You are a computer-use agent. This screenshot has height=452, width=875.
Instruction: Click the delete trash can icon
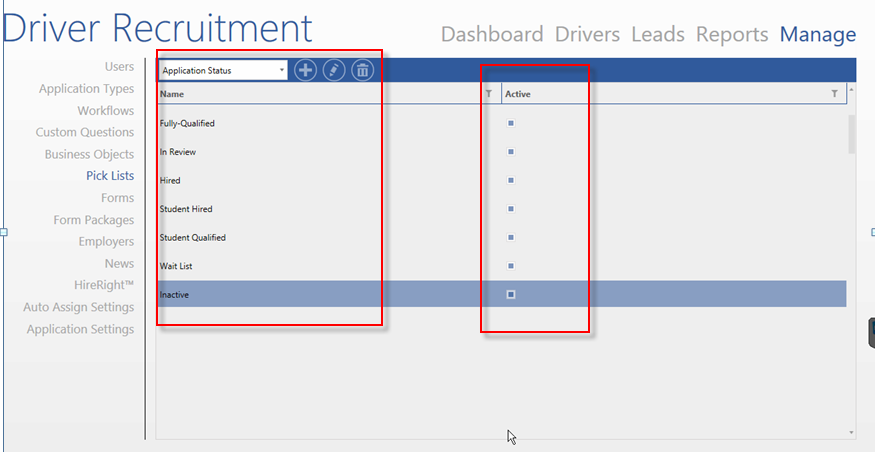(x=363, y=70)
